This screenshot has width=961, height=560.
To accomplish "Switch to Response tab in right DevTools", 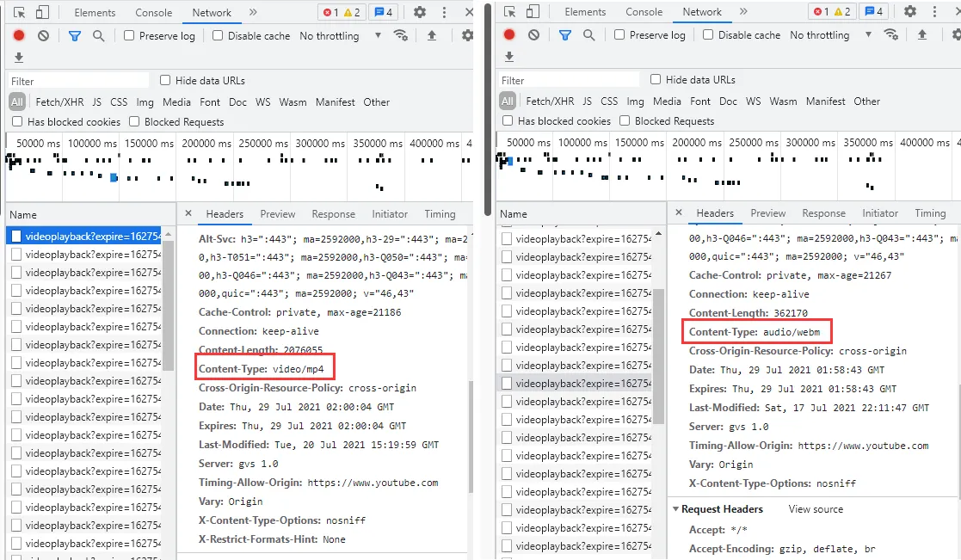I will tap(823, 213).
